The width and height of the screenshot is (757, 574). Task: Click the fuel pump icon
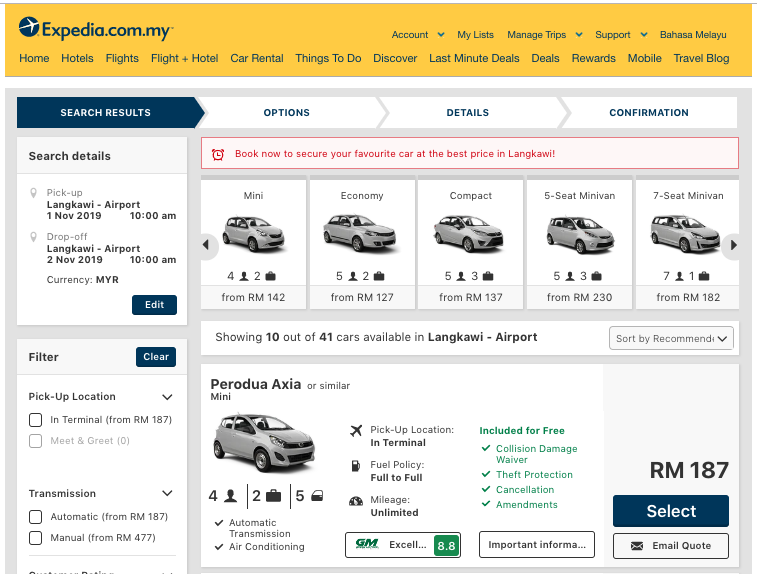pos(356,466)
